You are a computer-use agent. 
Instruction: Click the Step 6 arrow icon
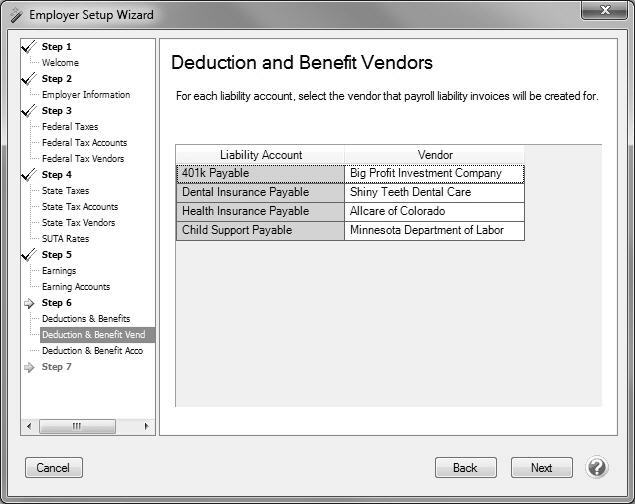[x=29, y=303]
